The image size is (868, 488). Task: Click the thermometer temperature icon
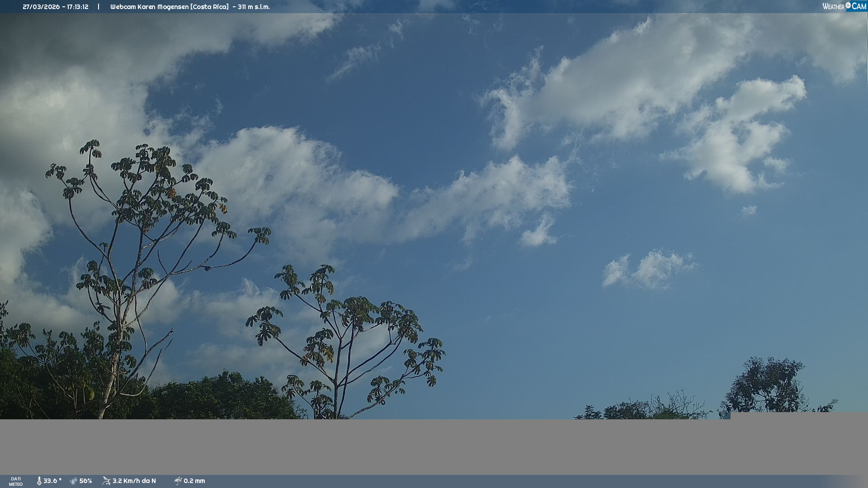pyautogui.click(x=39, y=481)
